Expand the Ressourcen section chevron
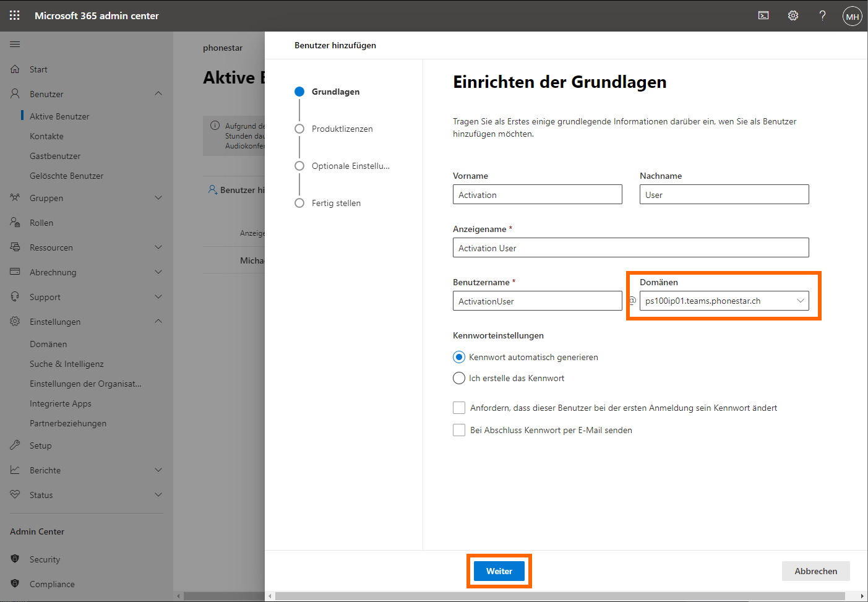This screenshot has height=602, width=868. click(x=158, y=247)
